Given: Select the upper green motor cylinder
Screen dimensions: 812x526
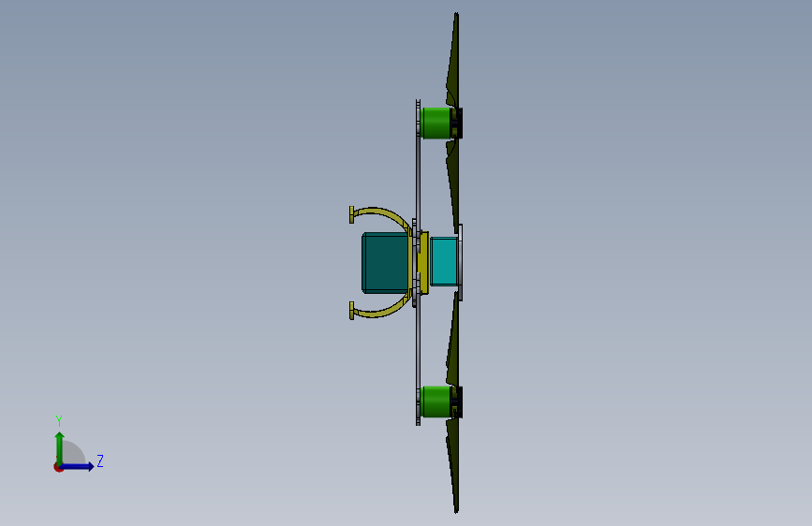Looking at the screenshot, I should pos(436,124).
